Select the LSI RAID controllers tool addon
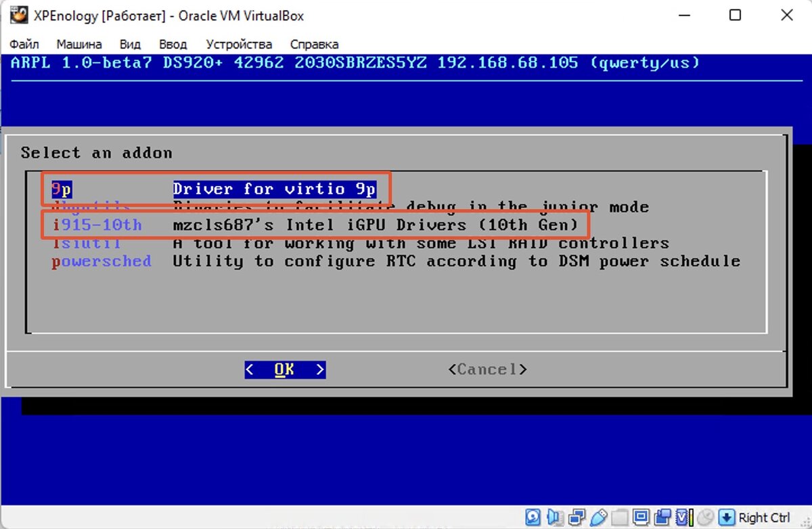This screenshot has width=812, height=529. click(361, 243)
